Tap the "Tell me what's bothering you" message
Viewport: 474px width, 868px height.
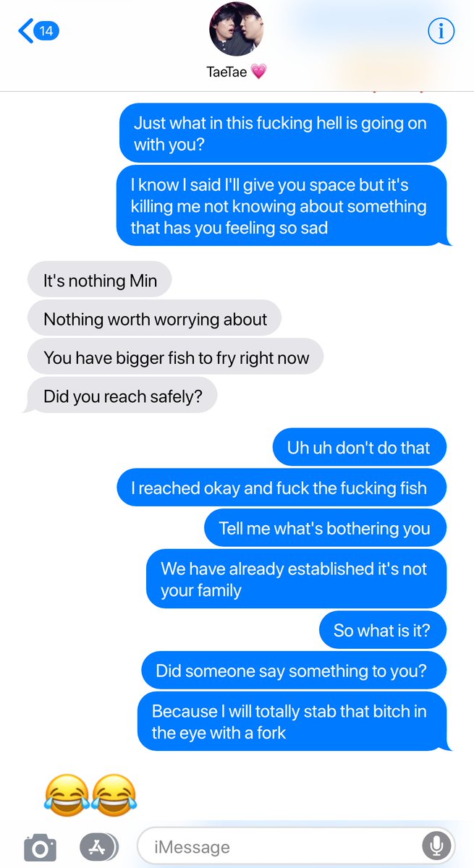tap(325, 527)
